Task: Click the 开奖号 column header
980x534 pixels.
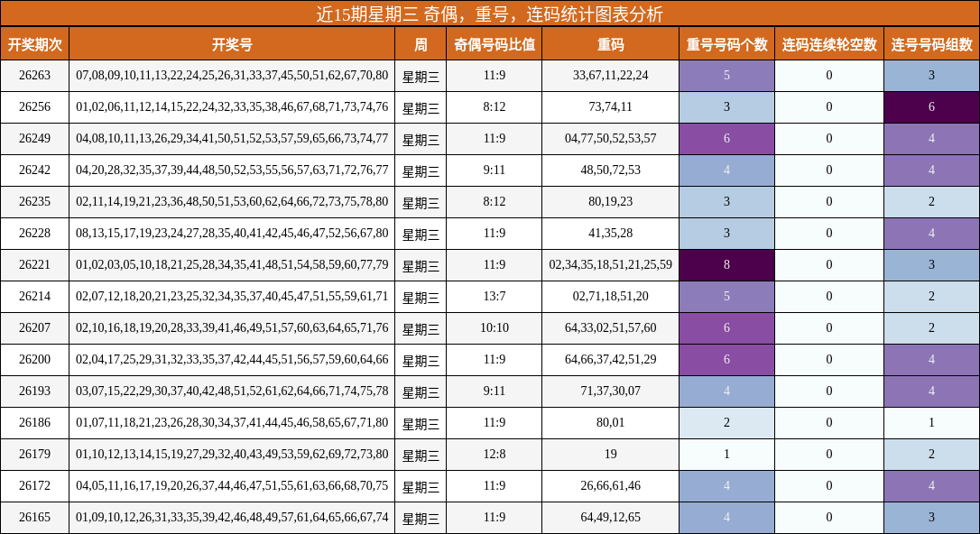Action: [232, 43]
